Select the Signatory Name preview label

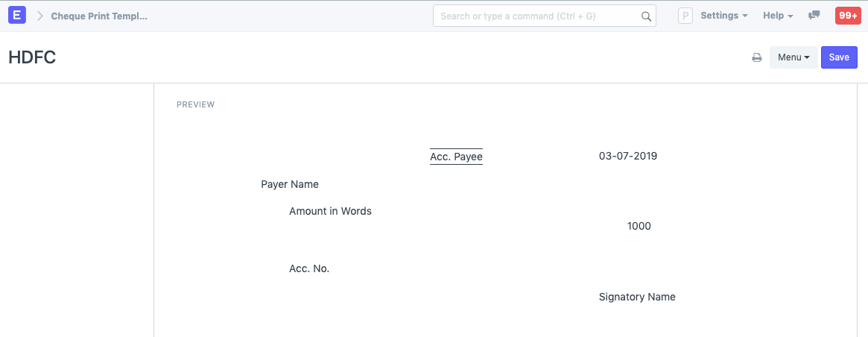point(637,297)
